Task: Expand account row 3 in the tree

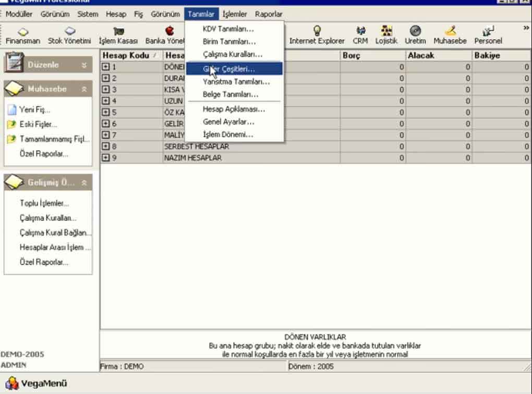Action: pyautogui.click(x=106, y=90)
